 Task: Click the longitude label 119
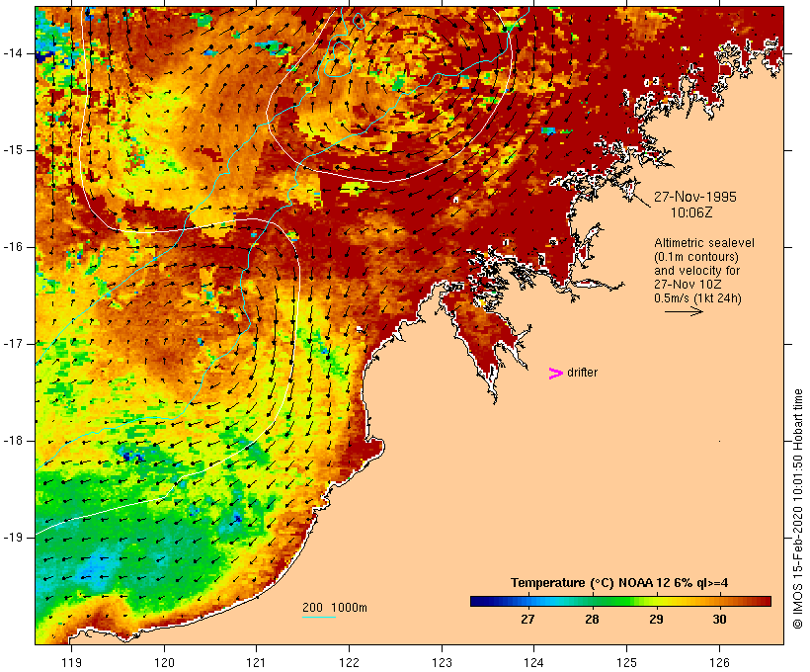[71, 662]
